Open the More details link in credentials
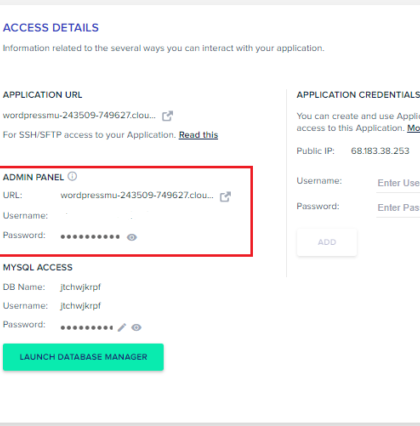Screen dimensions: 420x426 (x=413, y=128)
